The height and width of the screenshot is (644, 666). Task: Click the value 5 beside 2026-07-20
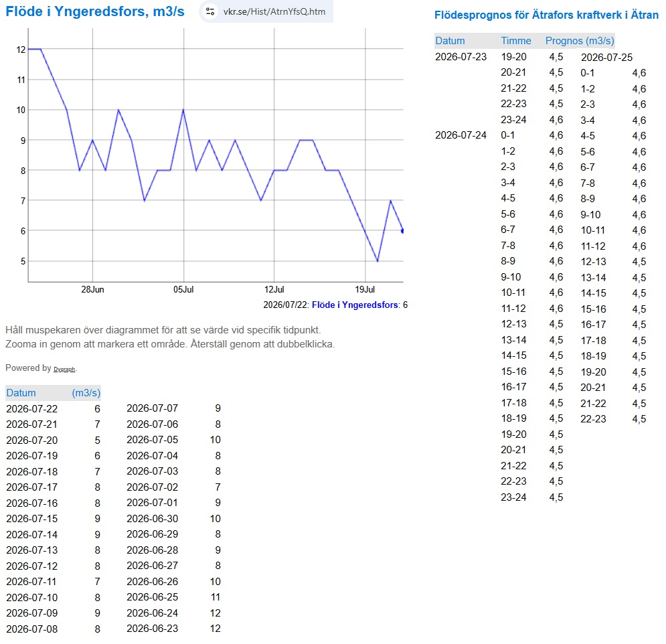coord(97,440)
